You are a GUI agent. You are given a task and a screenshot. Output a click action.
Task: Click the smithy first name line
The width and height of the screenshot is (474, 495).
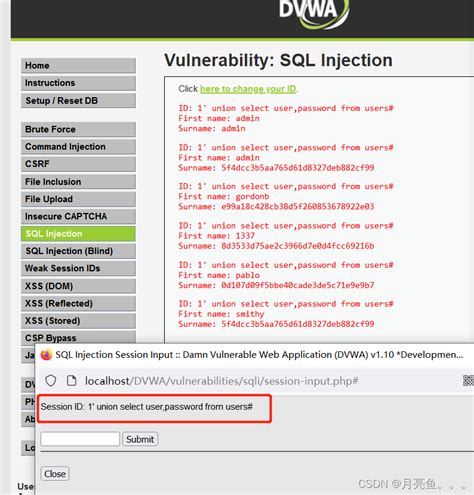click(221, 314)
